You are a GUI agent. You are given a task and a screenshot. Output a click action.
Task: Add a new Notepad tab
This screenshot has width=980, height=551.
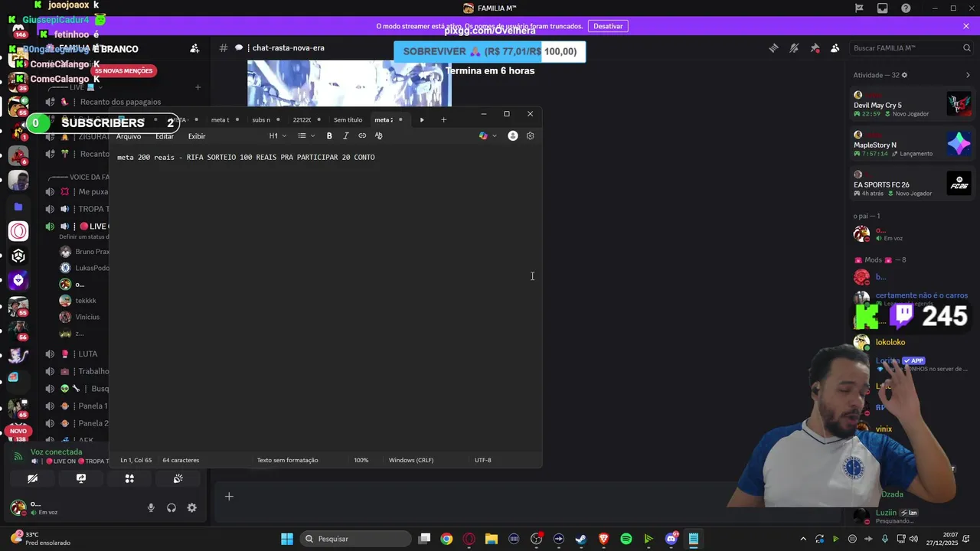click(x=443, y=119)
